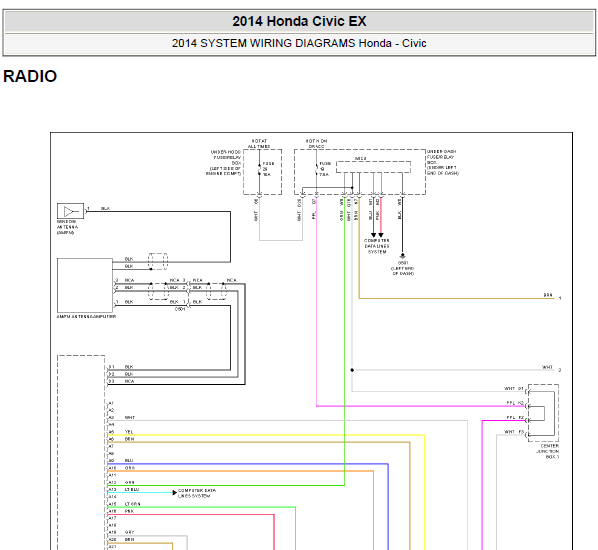Click the LT GRN wire label at A15

tap(132, 504)
